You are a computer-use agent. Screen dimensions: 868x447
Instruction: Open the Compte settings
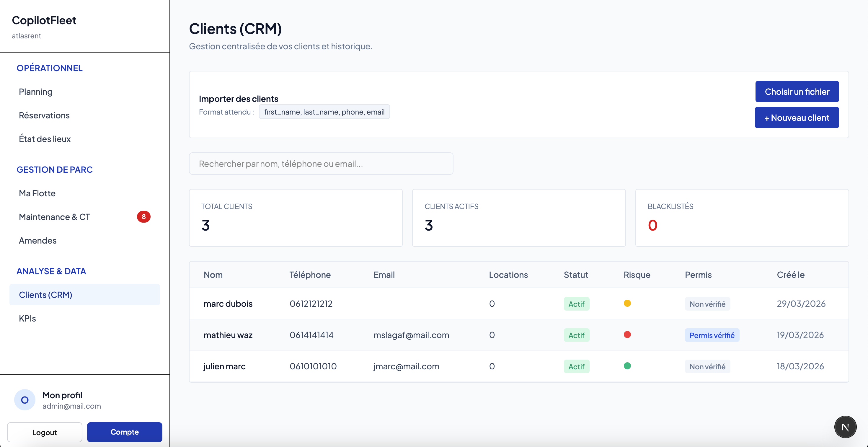pos(124,432)
